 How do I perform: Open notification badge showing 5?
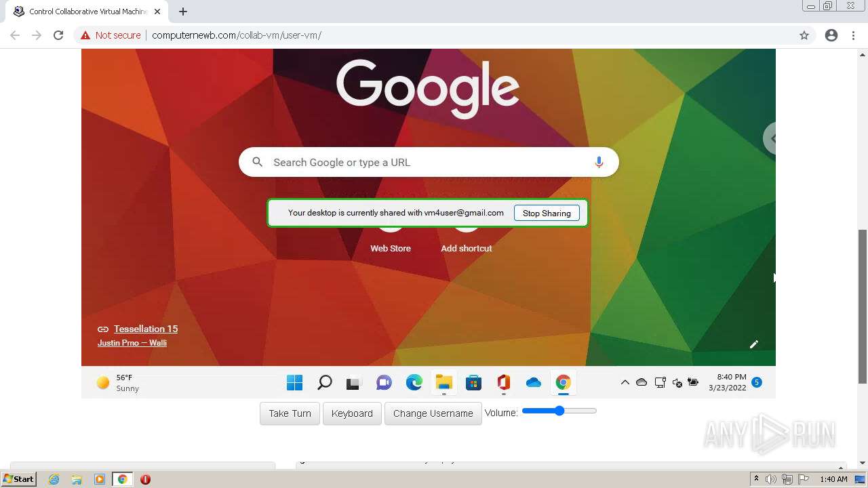coord(757,382)
